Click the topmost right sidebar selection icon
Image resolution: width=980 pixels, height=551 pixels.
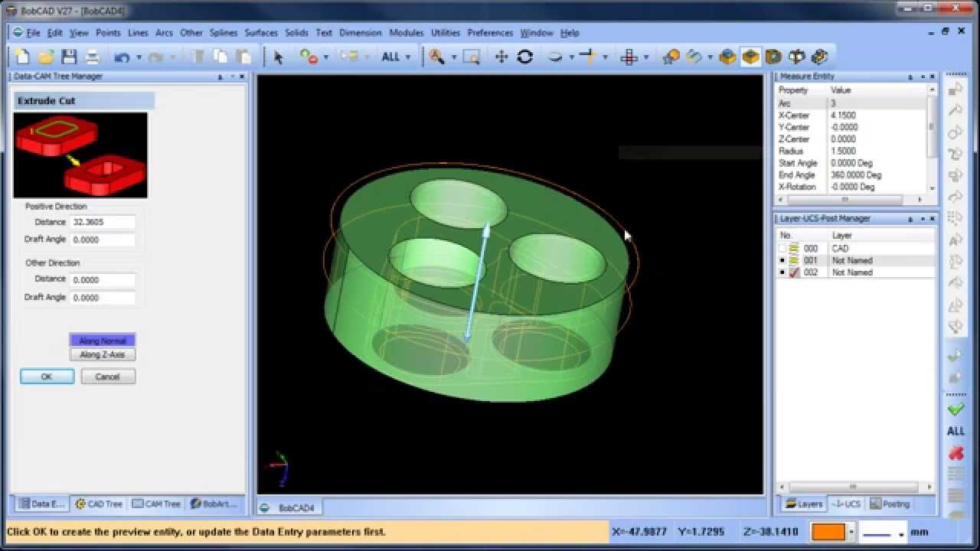click(x=955, y=90)
